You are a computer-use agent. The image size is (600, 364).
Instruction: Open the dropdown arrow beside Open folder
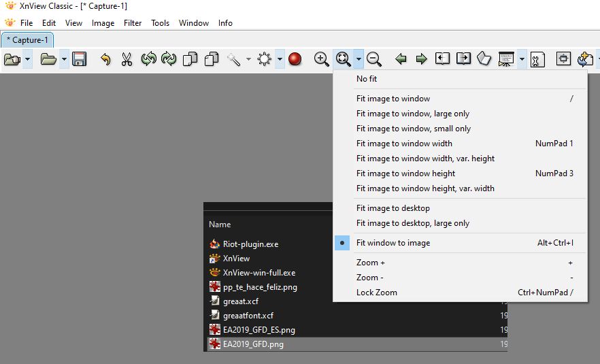pyautogui.click(x=64, y=59)
